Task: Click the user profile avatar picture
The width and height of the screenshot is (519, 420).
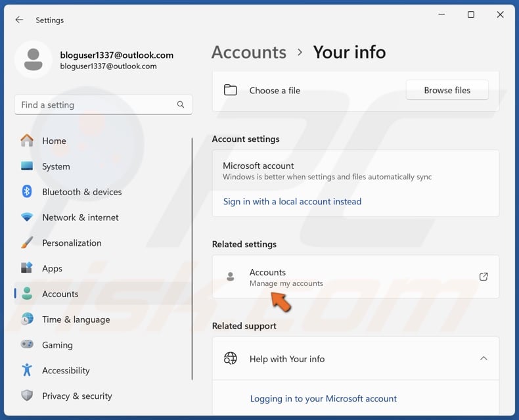Action: coord(34,60)
